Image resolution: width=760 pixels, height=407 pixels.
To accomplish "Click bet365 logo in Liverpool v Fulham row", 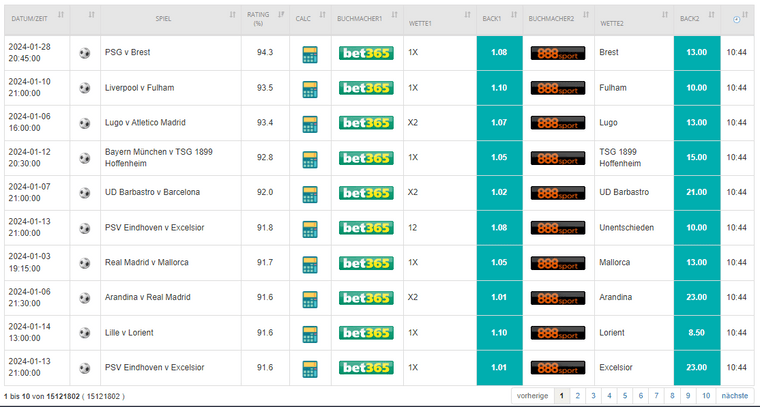I will [366, 88].
